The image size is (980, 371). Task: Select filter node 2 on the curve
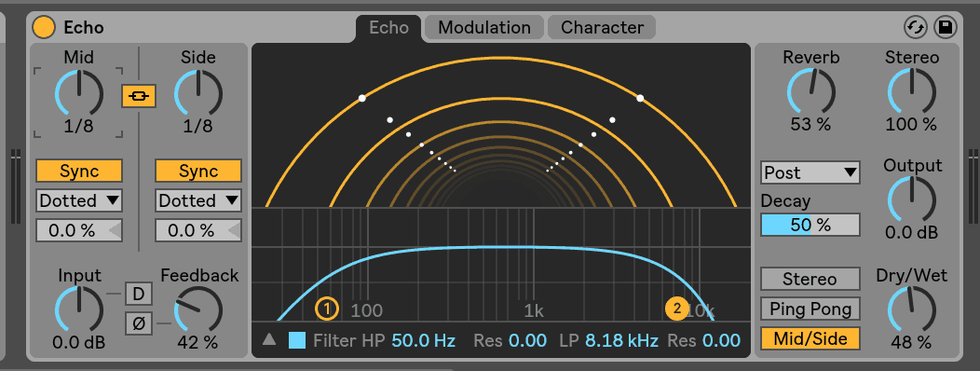coord(677,309)
